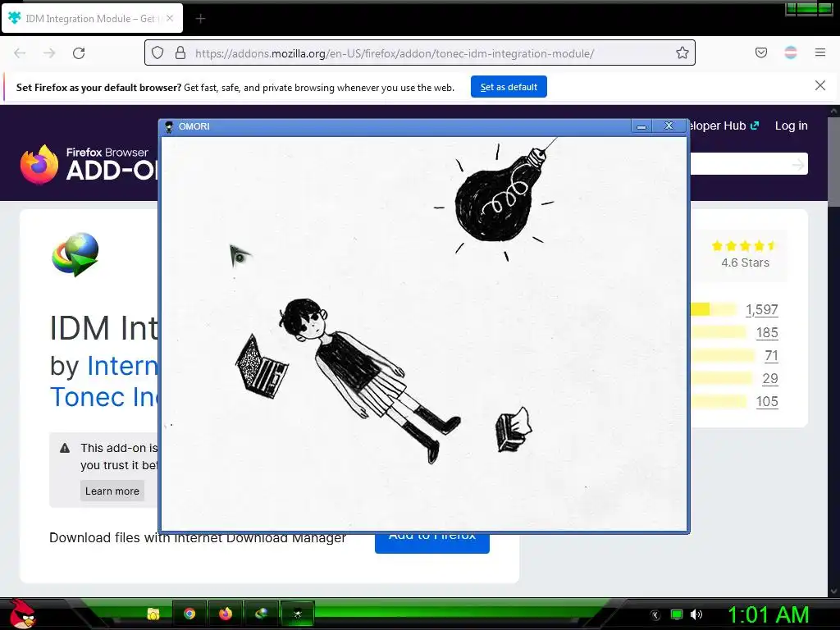
Task: Click the network monitor tray icon
Action: coord(677,614)
